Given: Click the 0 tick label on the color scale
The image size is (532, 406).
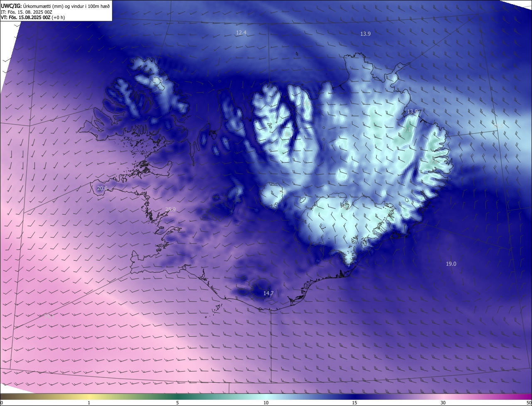Looking at the screenshot, I should [1, 403].
